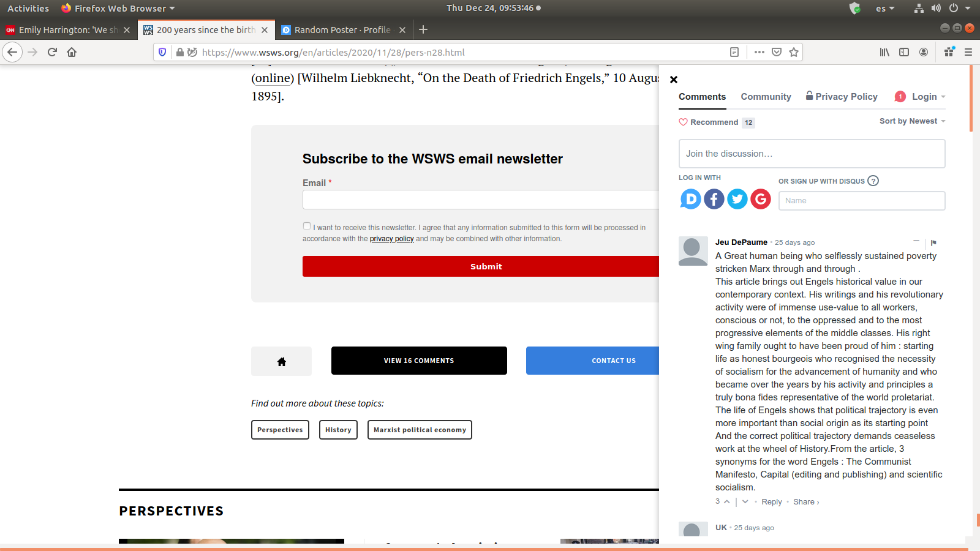Log in with the Disqus icon
Screen dimensions: 980x551
coord(690,199)
